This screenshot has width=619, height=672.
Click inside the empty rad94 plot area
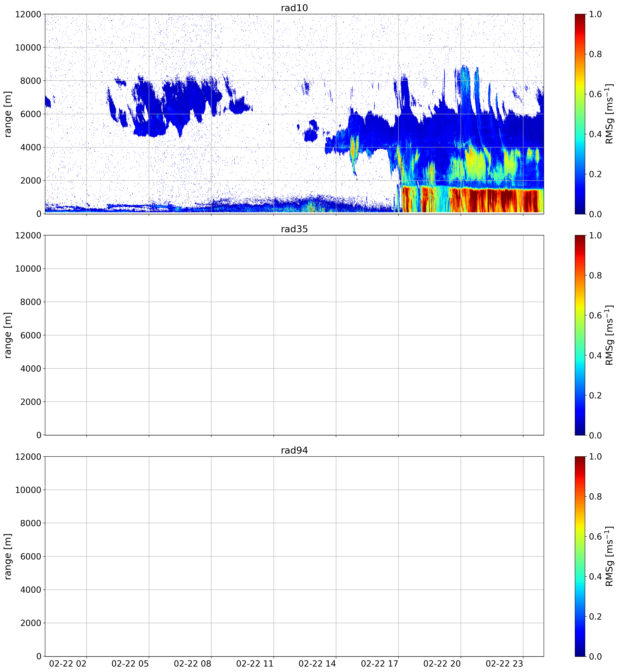pos(294,556)
